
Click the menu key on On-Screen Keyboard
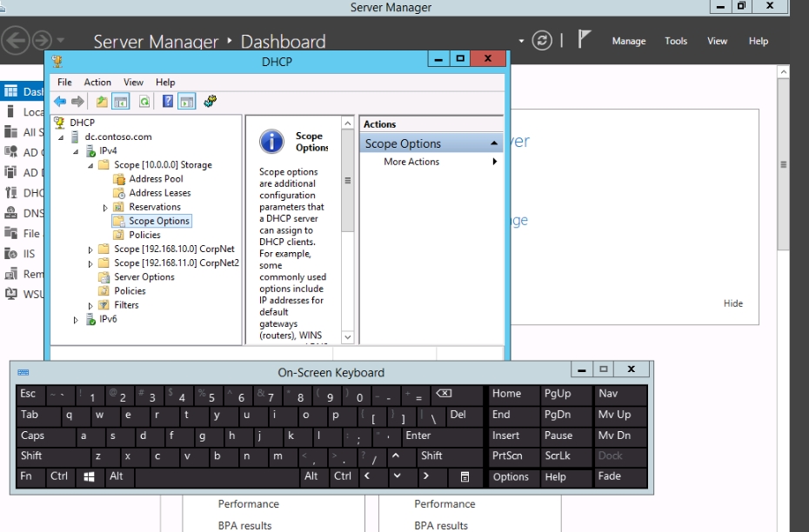click(x=465, y=477)
